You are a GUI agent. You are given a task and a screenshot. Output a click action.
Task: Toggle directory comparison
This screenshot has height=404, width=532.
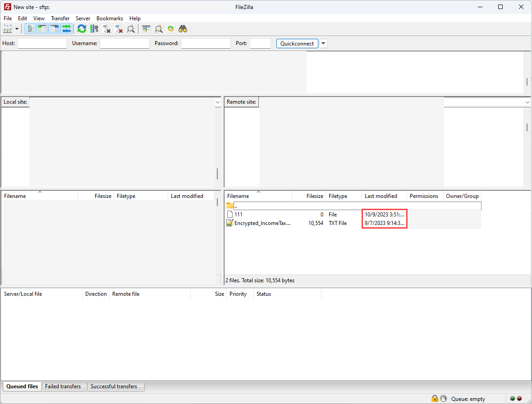click(158, 29)
